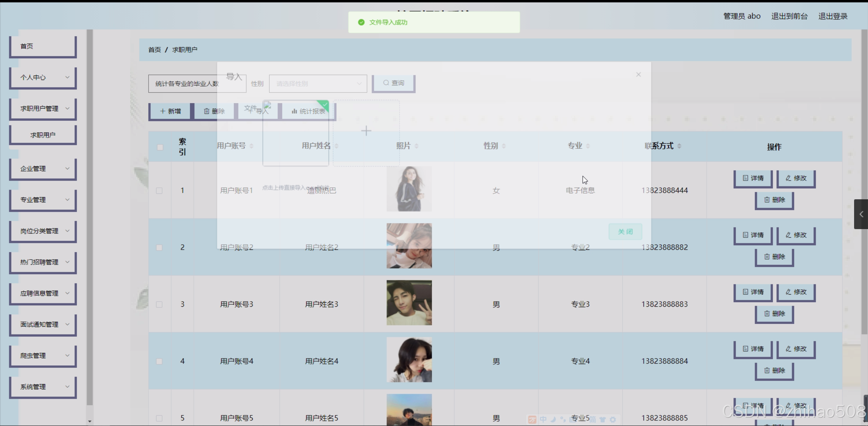Image resolution: width=868 pixels, height=426 pixels.
Task: Check the checkbox for row 4
Action: tap(159, 361)
